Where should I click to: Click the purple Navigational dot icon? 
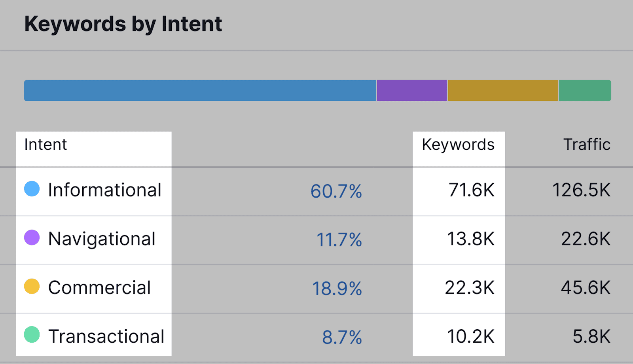point(32,238)
